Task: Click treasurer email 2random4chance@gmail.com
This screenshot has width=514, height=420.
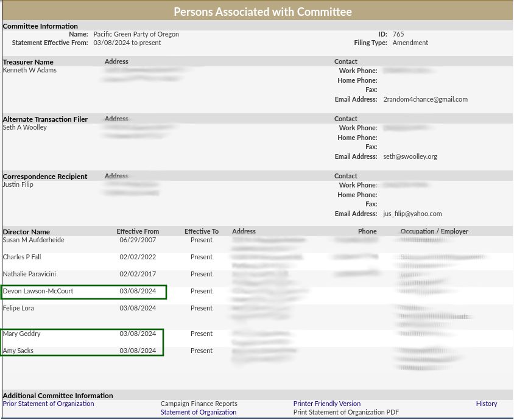Action: click(425, 99)
